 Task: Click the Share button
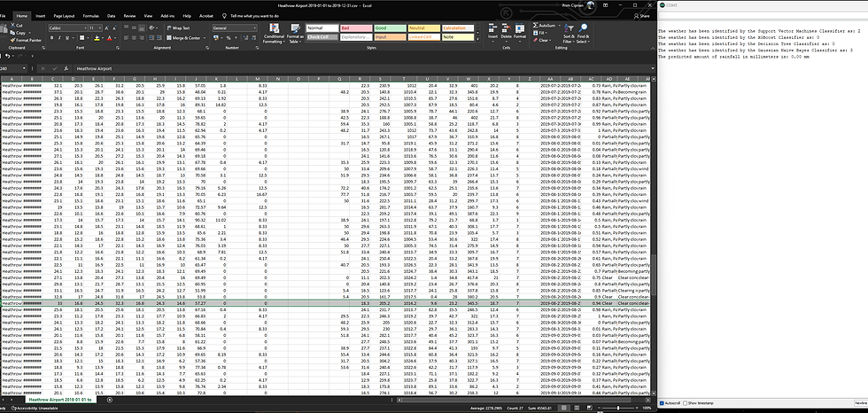pyautogui.click(x=642, y=16)
